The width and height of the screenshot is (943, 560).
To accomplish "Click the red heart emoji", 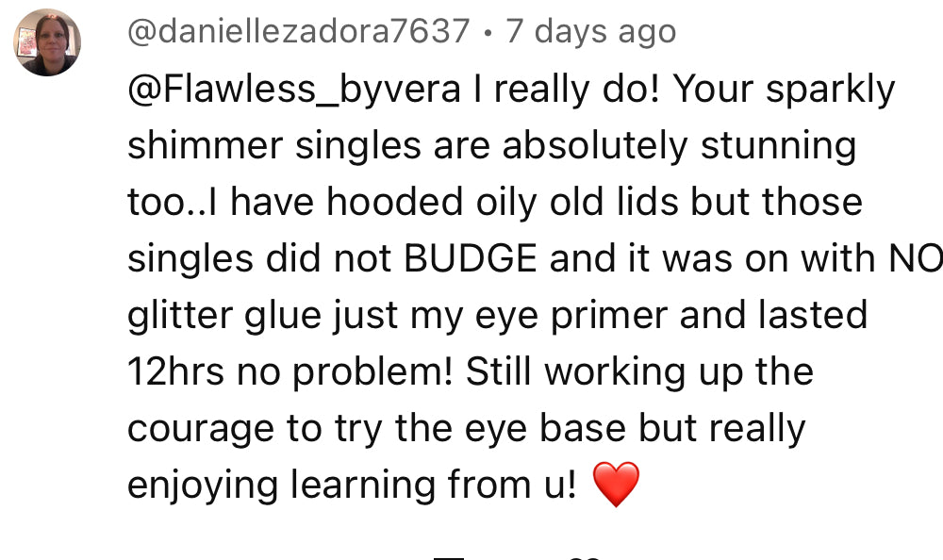I will pos(617,485).
